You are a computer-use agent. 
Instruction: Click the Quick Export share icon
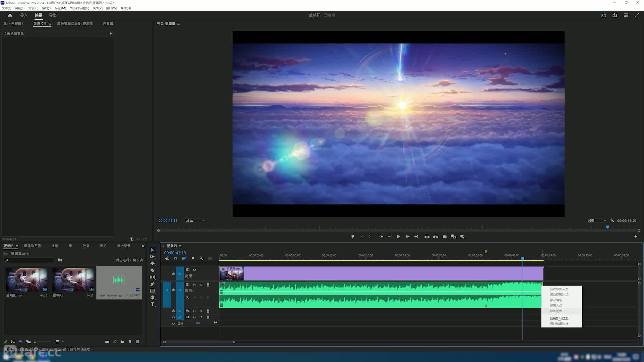pyautogui.click(x=615, y=15)
